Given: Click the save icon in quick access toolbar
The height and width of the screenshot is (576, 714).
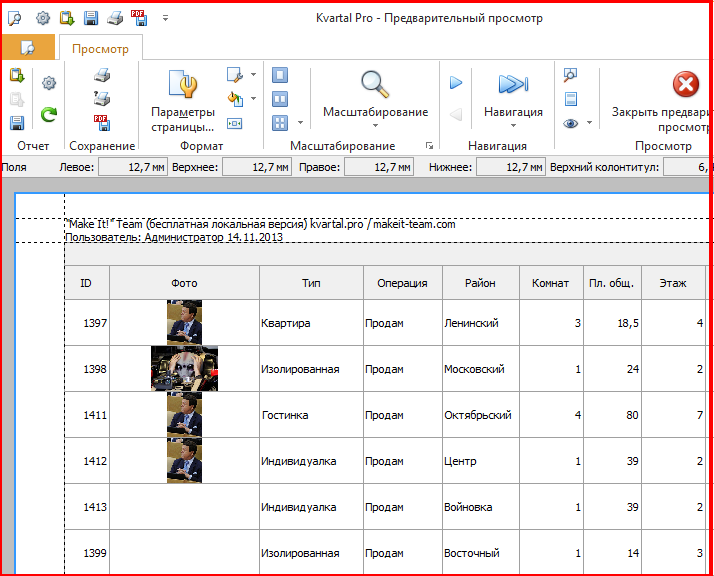Looking at the screenshot, I should [x=91, y=18].
